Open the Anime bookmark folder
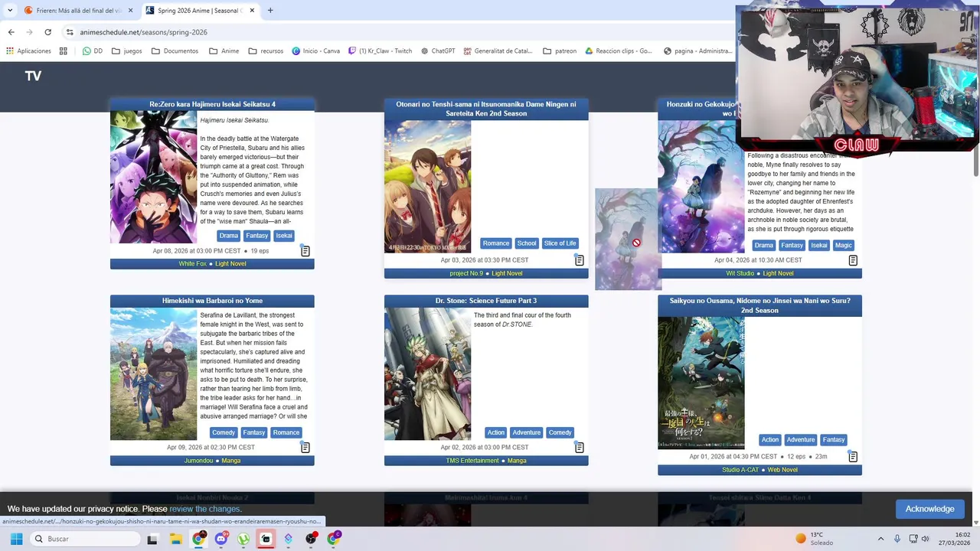The image size is (980, 551). click(224, 51)
